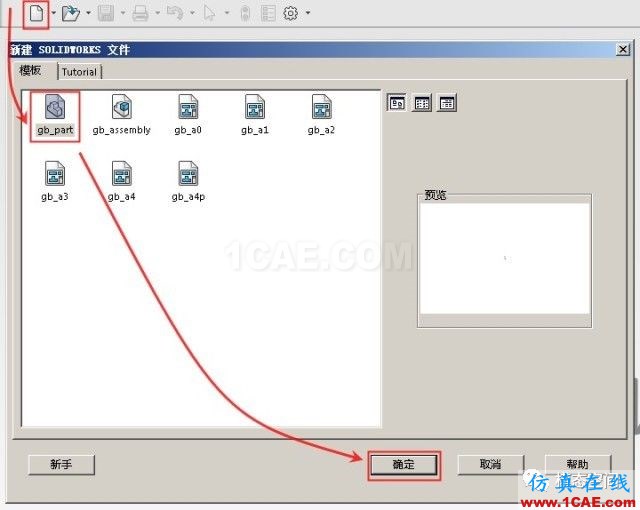Click the Select cursor tool icon
640x510 pixels.
tap(209, 13)
